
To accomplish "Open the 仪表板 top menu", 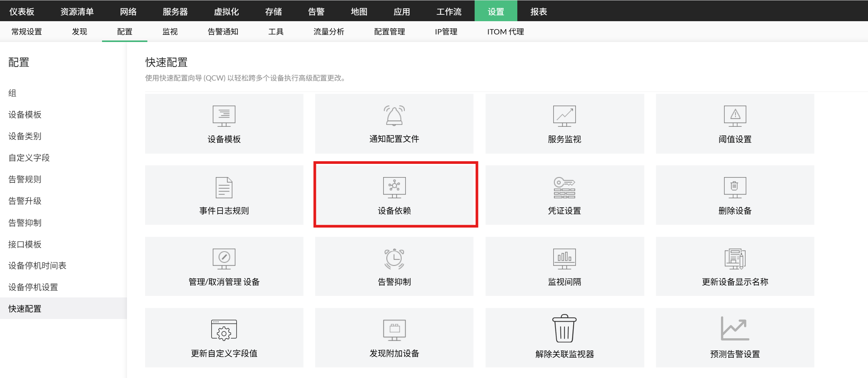I will pos(22,11).
